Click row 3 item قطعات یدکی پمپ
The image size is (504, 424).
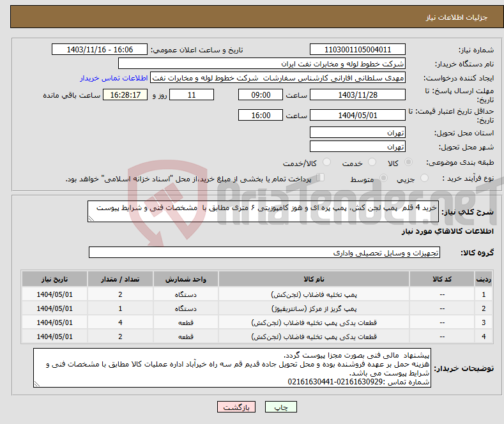[314, 322]
